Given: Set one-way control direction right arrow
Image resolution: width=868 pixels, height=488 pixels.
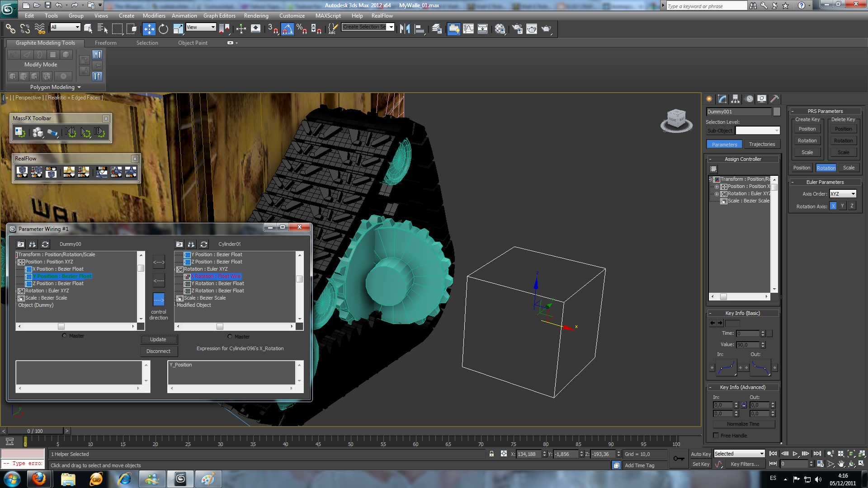Looking at the screenshot, I should click(159, 299).
